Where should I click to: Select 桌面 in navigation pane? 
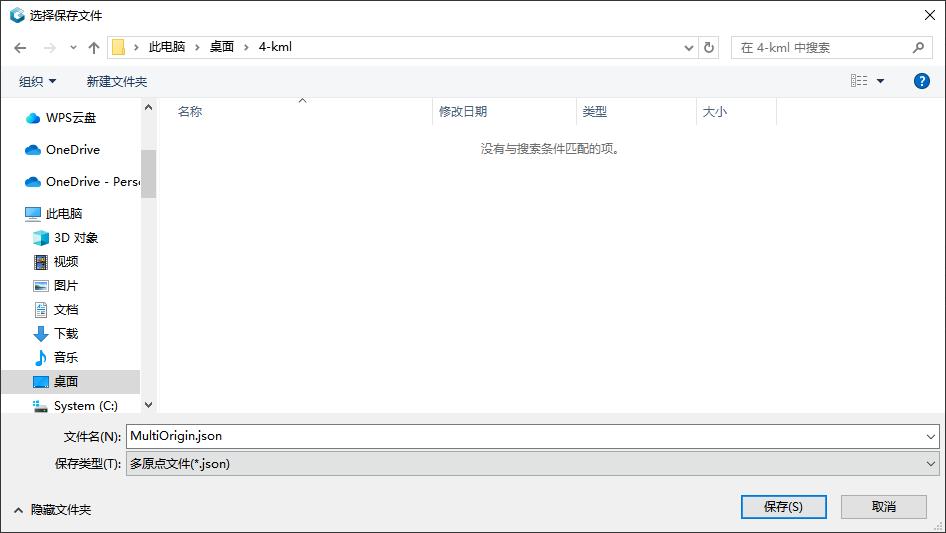pyautogui.click(x=71, y=381)
